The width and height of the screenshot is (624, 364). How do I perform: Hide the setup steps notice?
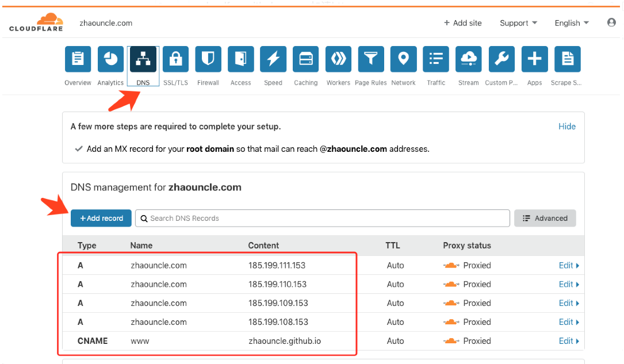(x=566, y=127)
